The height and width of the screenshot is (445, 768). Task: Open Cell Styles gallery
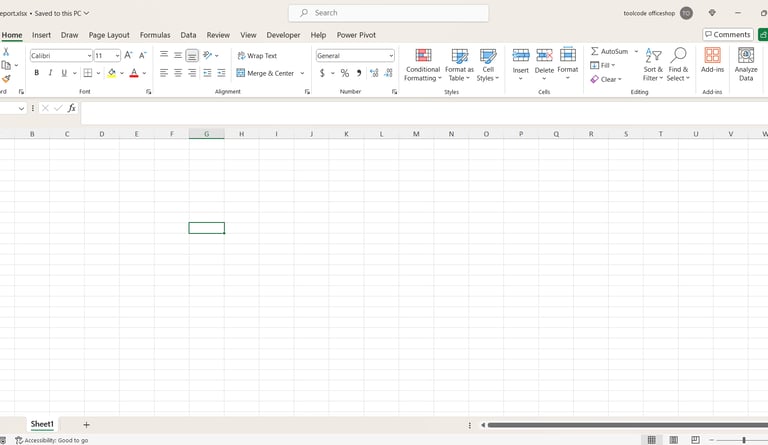click(488, 65)
